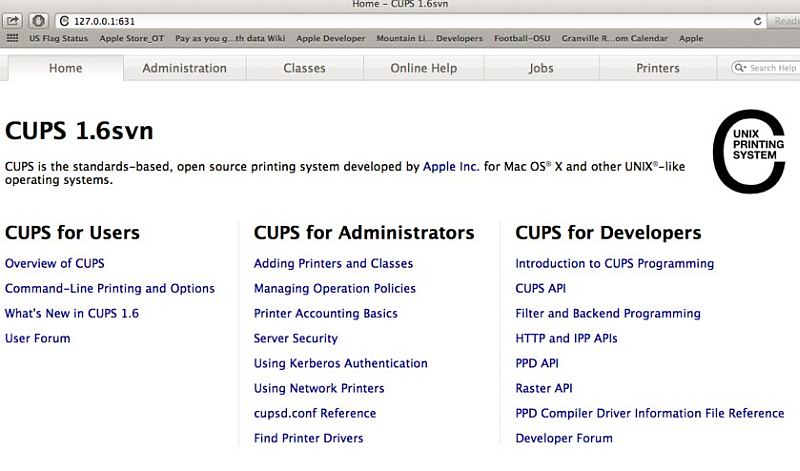The height and width of the screenshot is (471, 800).
Task: Click the reload page icon in the address bar
Action: pos(758,21)
